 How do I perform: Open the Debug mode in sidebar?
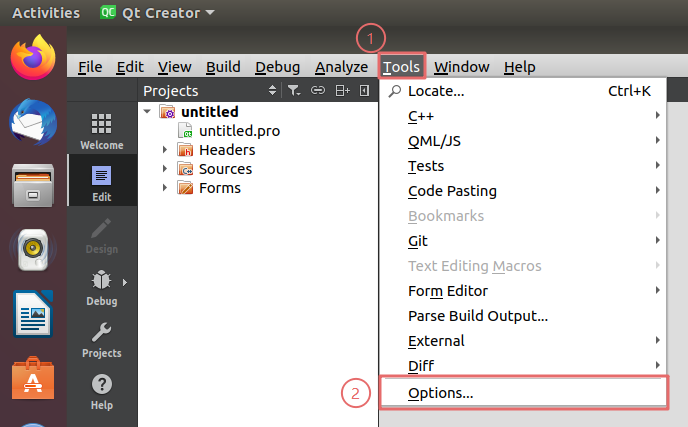pyautogui.click(x=101, y=286)
